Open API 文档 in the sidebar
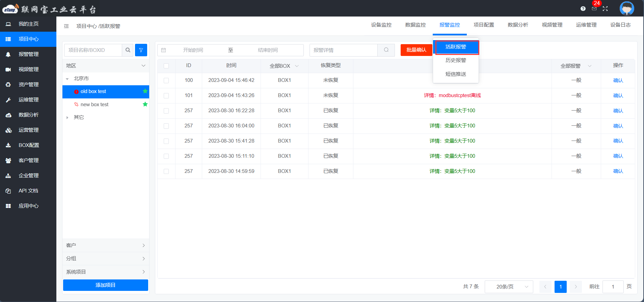Viewport: 644px width, 302px height. [x=28, y=191]
